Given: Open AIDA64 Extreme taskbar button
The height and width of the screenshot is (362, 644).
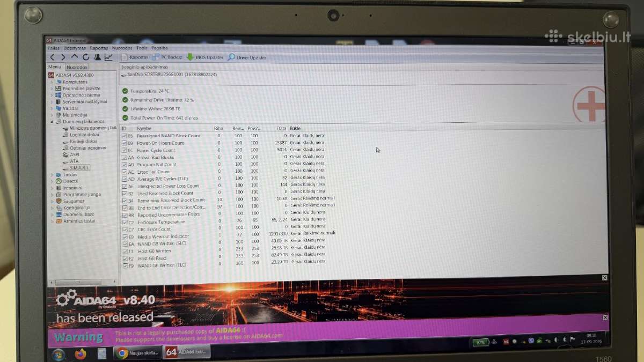Looking at the screenshot, I should pyautogui.click(x=187, y=352).
